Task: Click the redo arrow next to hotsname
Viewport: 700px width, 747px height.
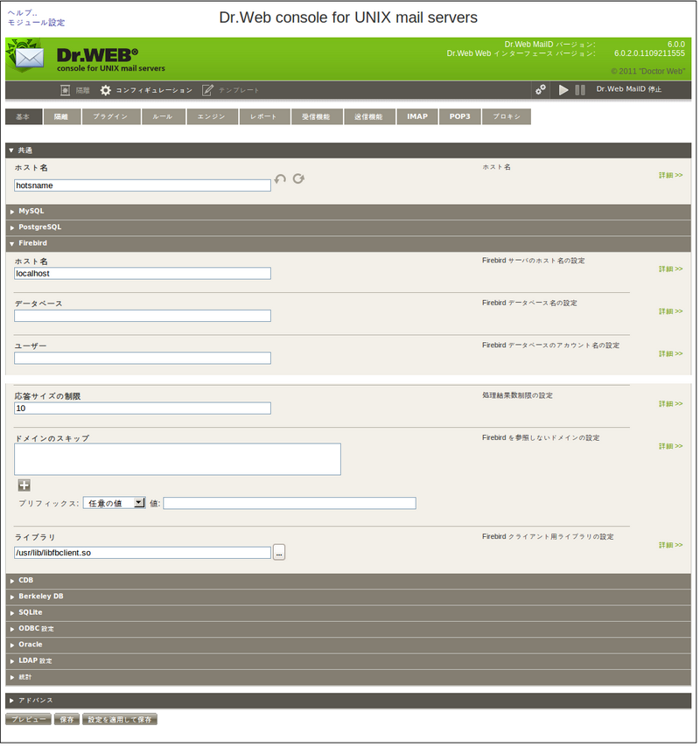Action: (x=300, y=179)
